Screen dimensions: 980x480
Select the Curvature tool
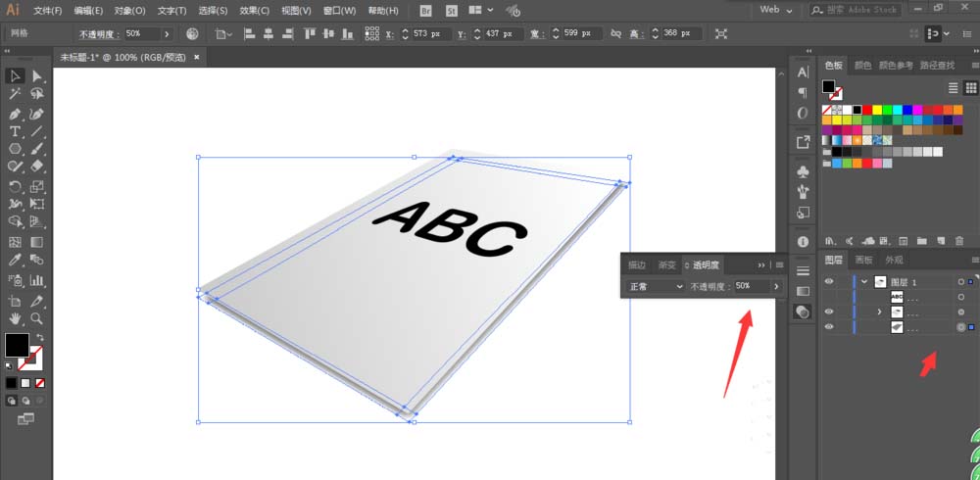37,114
